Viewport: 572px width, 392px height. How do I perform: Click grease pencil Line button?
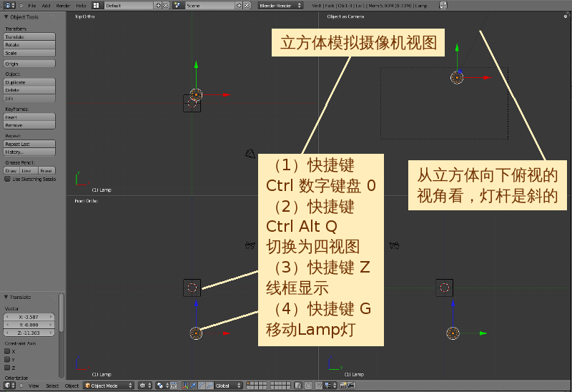tap(29, 170)
